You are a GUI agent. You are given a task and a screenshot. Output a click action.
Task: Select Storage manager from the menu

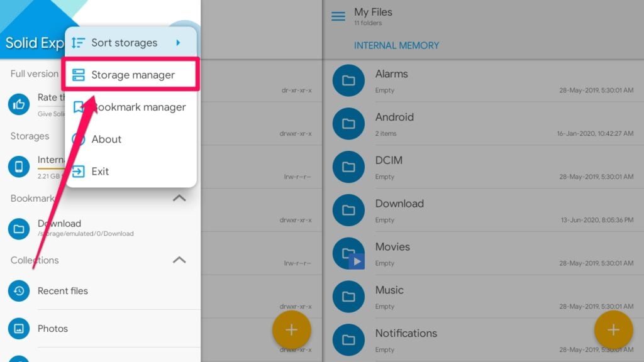click(x=131, y=75)
